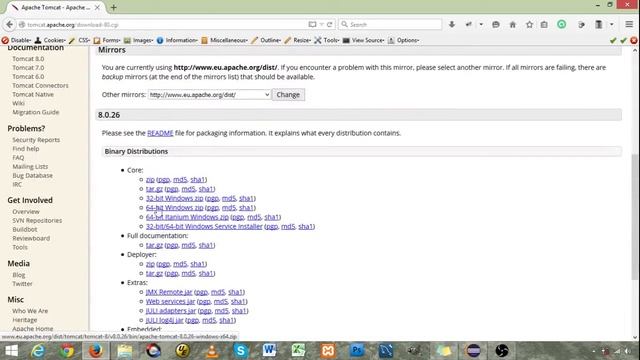Open the Outline dropdown menu
This screenshot has height=360, width=640.
pos(266,40)
